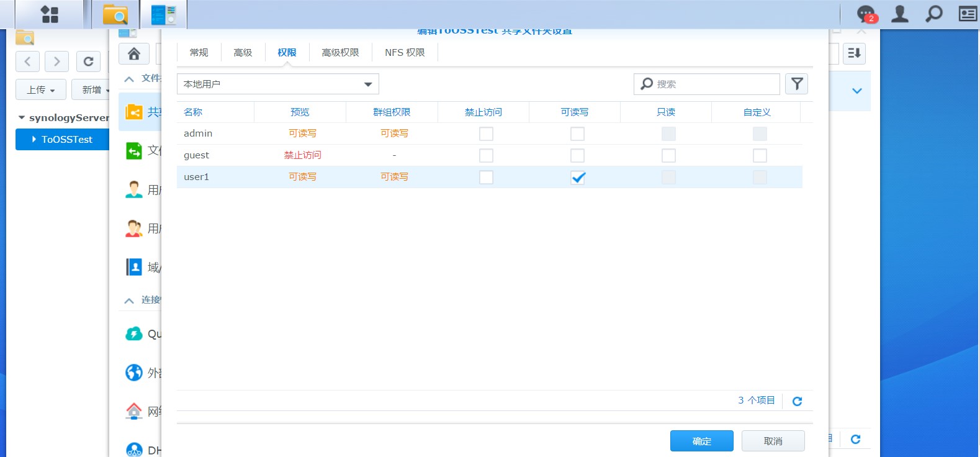This screenshot has width=980, height=457.
Task: Go to Control Panel home icon
Action: click(x=134, y=54)
